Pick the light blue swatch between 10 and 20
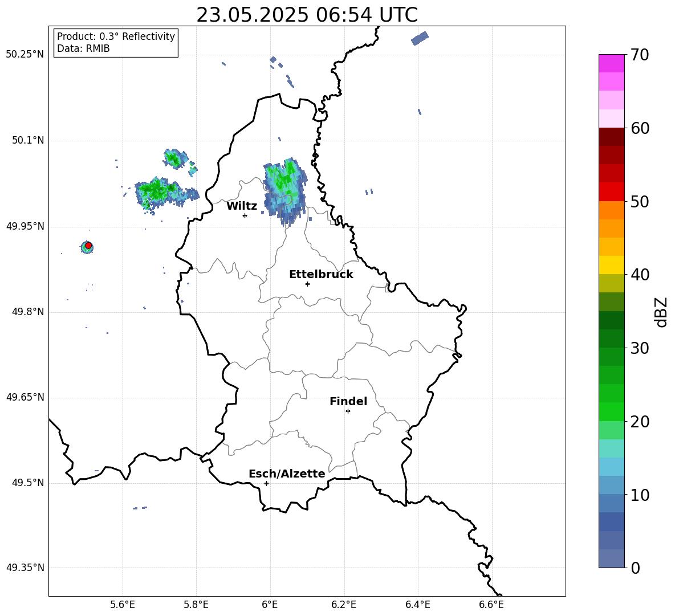The width and height of the screenshot is (675, 616). [x=611, y=467]
